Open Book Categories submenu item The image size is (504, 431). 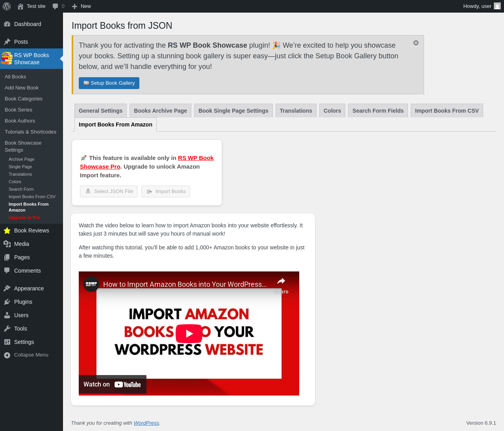point(24,99)
